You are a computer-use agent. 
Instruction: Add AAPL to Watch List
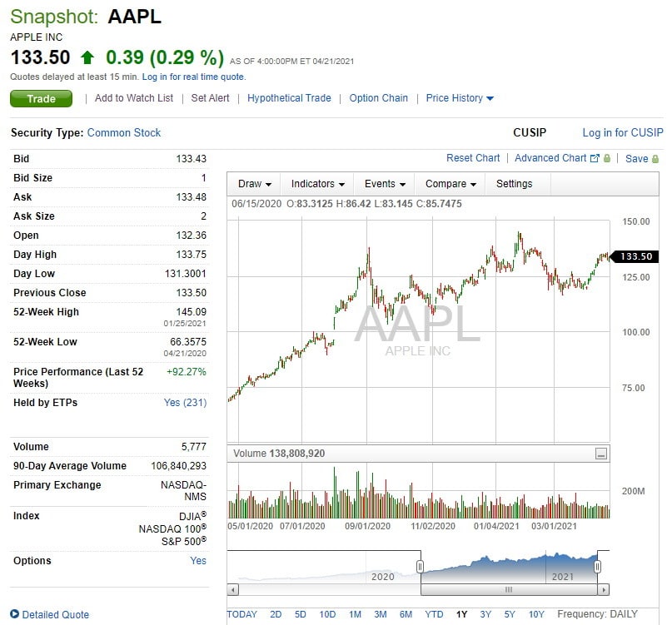pyautogui.click(x=134, y=98)
